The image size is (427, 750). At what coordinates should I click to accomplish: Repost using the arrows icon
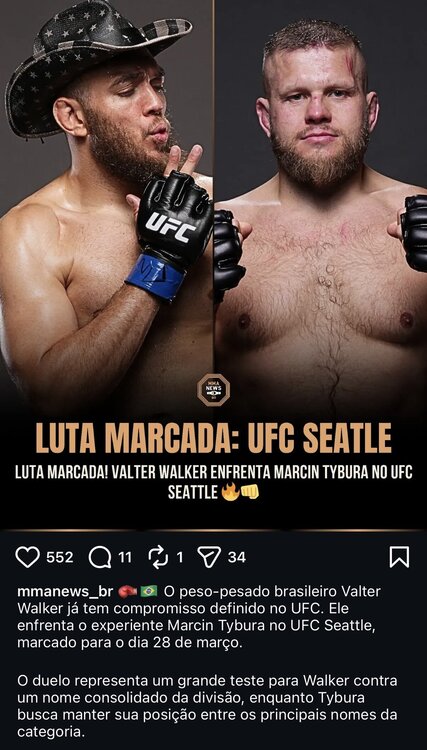(158, 557)
